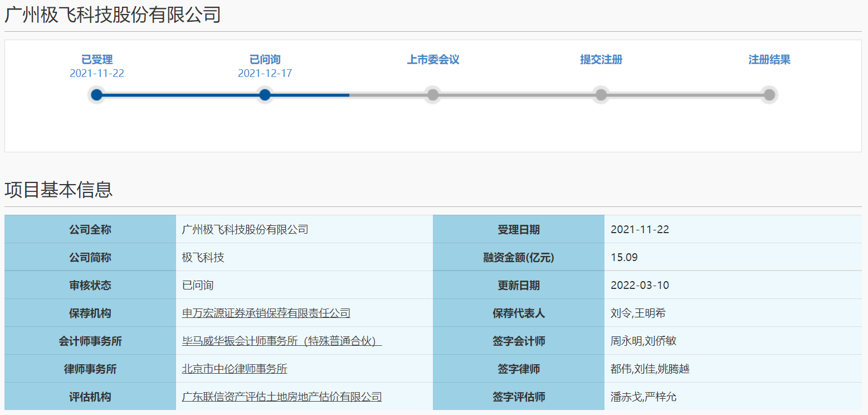Select the names 周永明,刘侨敏
The width and height of the screenshot is (868, 415).
(643, 341)
